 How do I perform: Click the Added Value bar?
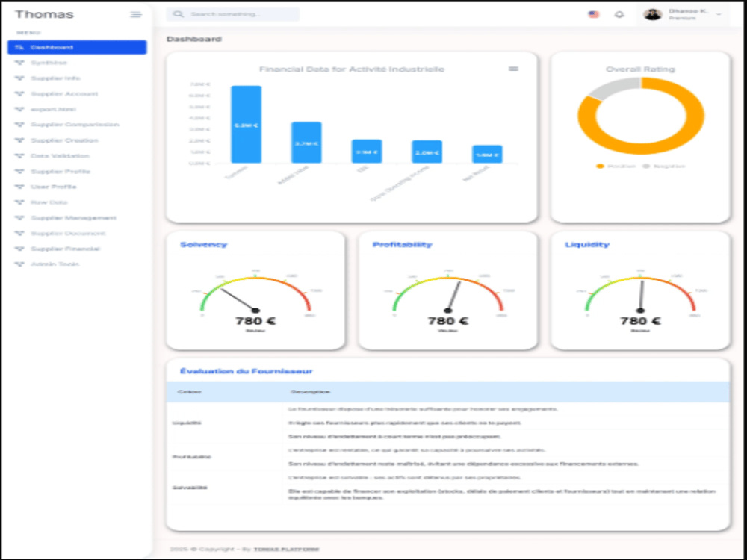(x=306, y=143)
